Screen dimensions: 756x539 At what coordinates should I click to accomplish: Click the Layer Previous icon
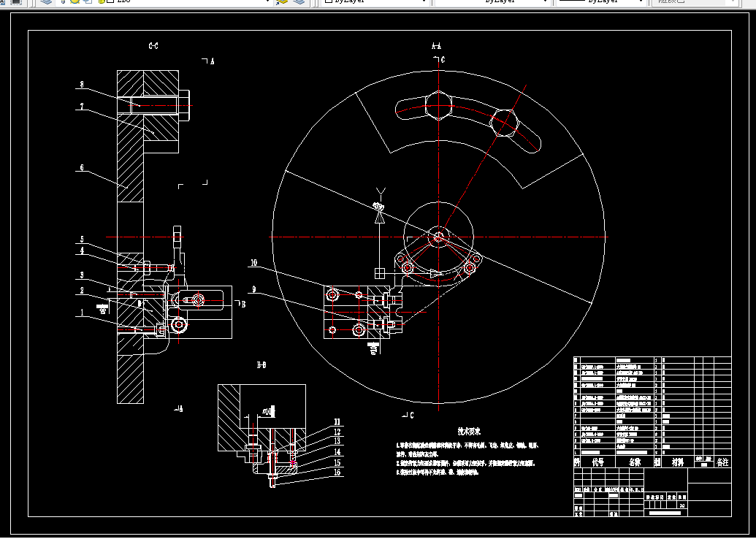click(299, 1)
